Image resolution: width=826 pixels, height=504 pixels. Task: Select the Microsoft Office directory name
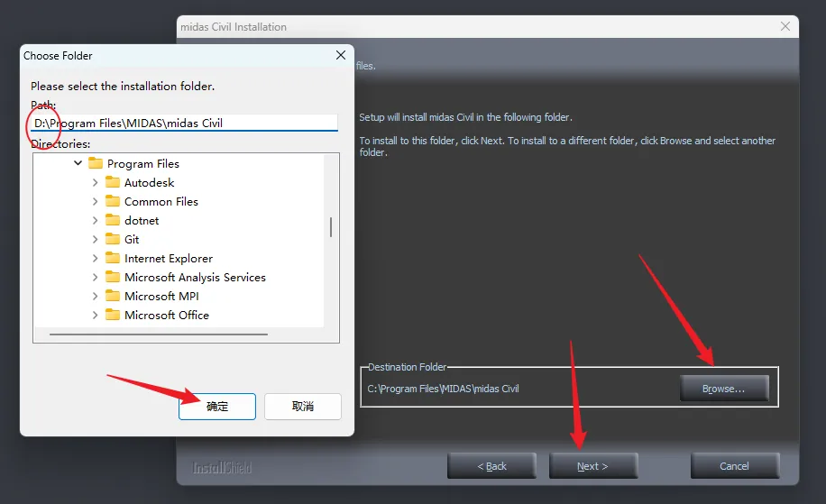click(167, 316)
